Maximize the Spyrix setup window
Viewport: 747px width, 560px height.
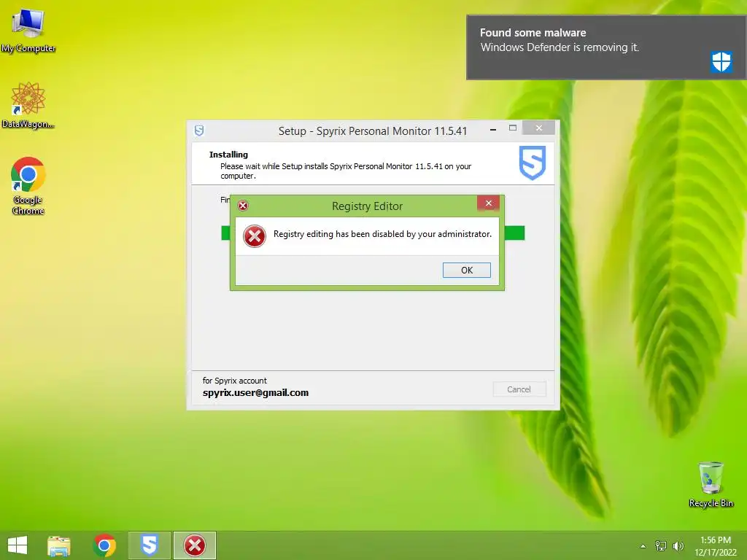pyautogui.click(x=513, y=128)
